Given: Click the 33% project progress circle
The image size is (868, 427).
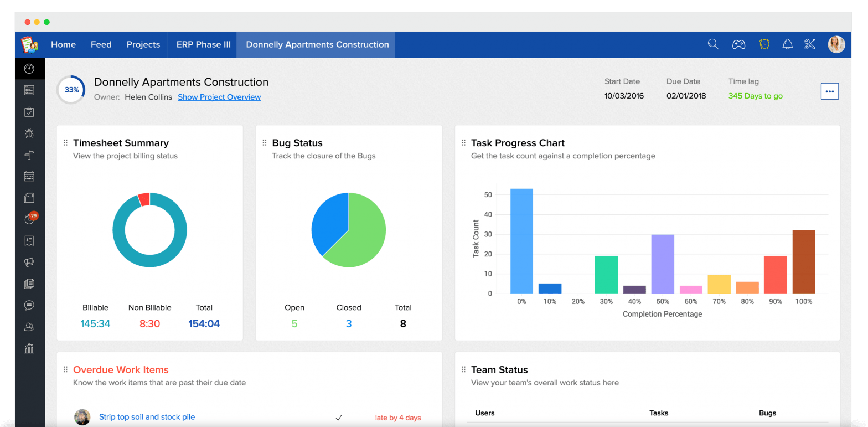Looking at the screenshot, I should tap(71, 90).
